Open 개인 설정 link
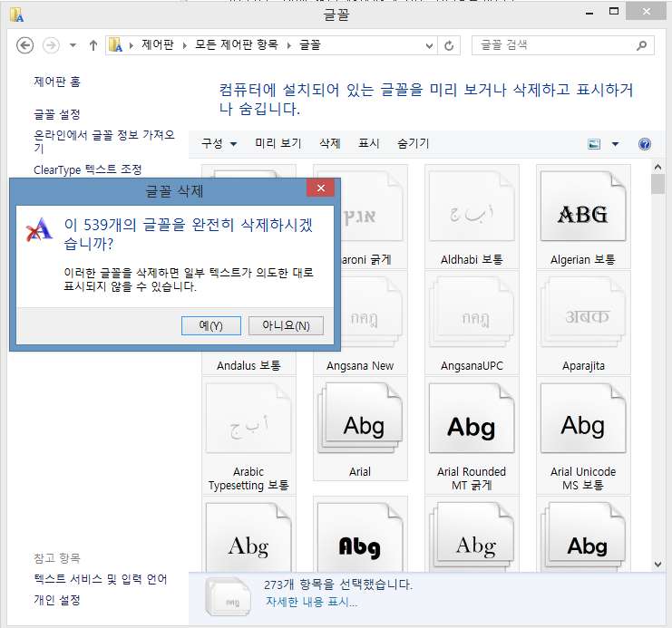Viewport: 672px width, 628px height. 57,600
